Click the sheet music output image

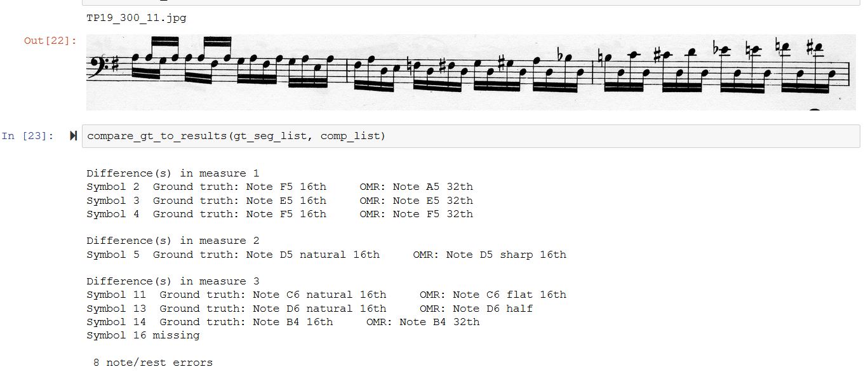pos(470,72)
